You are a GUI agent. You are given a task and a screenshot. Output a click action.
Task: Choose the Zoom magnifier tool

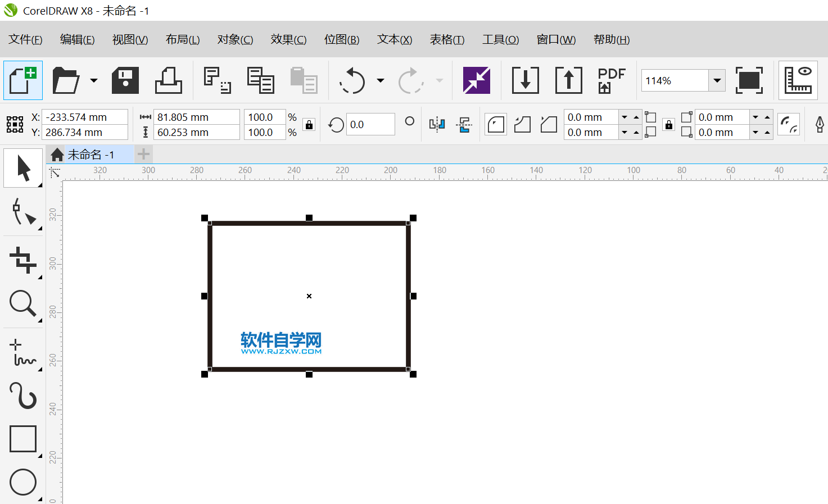[23, 304]
